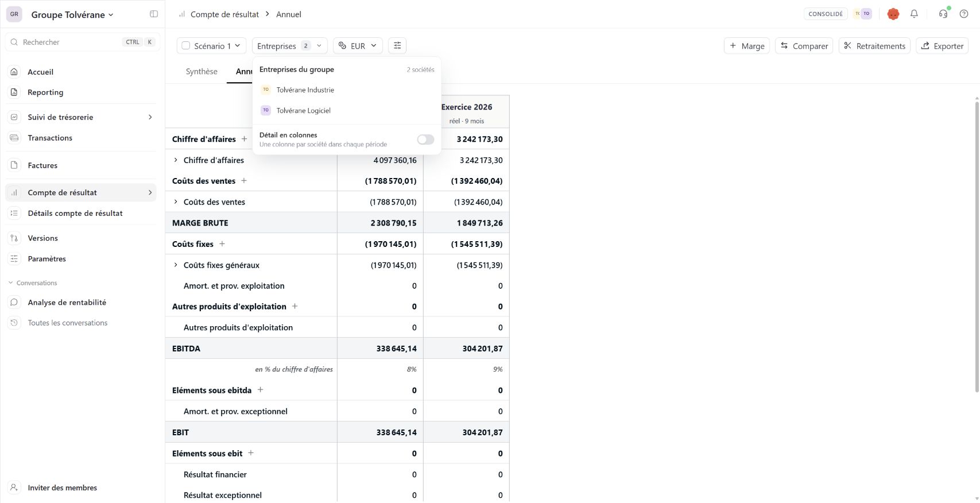Screen dimensions: 980x503
Task: Click the help question mark icon
Action: tap(964, 14)
